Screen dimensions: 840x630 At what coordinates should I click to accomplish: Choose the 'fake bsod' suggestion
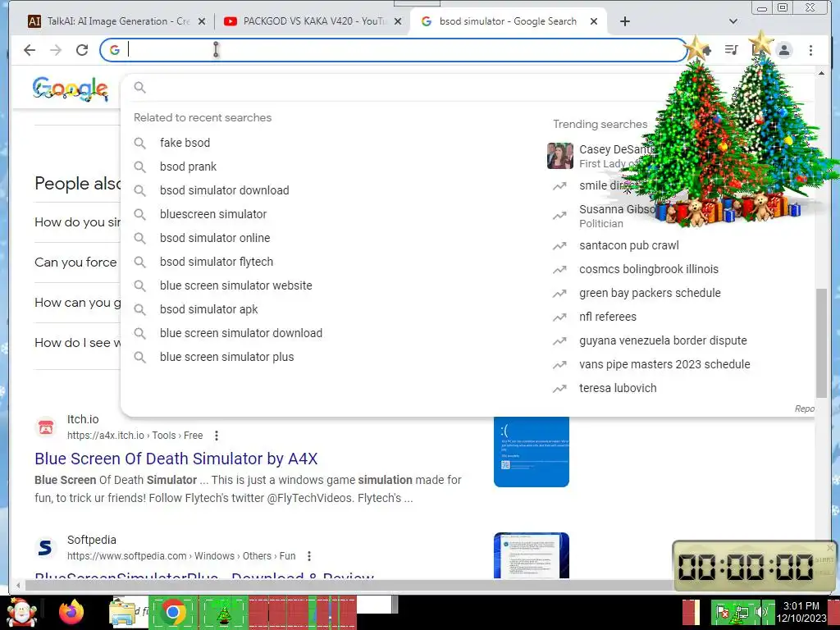[x=185, y=143]
